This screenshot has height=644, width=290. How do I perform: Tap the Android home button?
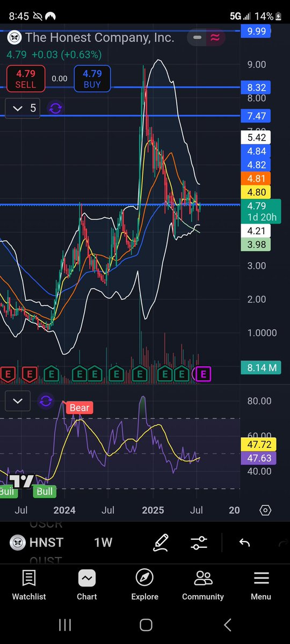[146, 625]
